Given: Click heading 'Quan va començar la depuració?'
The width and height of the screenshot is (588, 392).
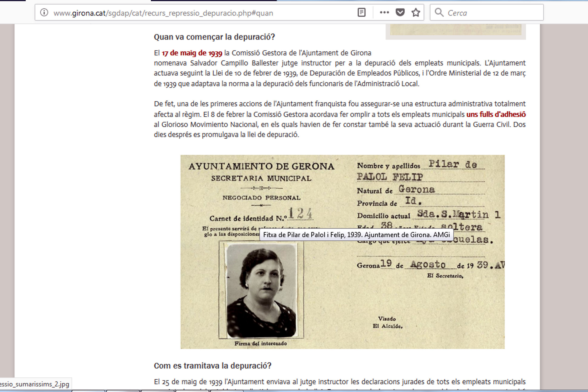Looking at the screenshot, I should pyautogui.click(x=214, y=37).
